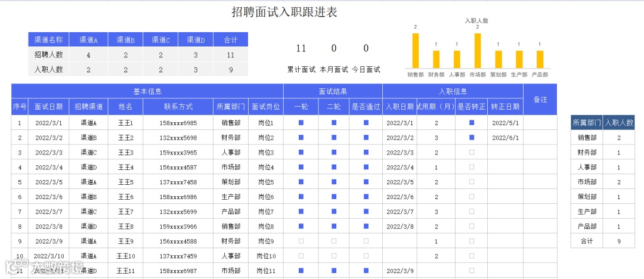
Task: Uncheck 二轮 checkbox for 王王6
Action: click(x=334, y=197)
